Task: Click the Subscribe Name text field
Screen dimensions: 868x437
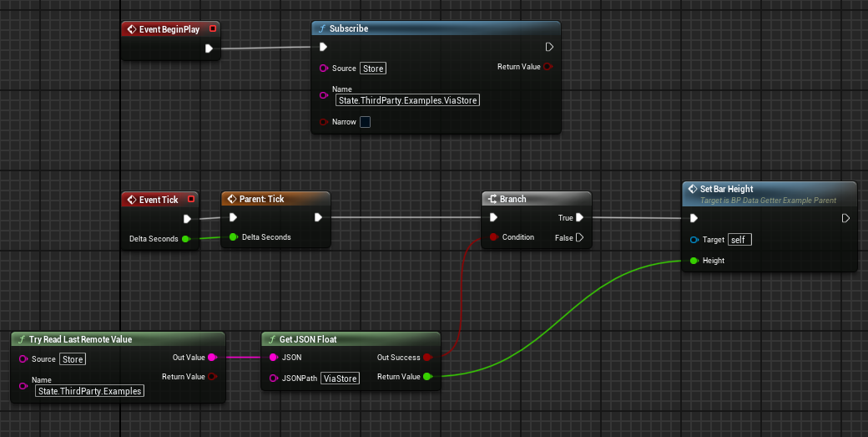Action: [408, 100]
